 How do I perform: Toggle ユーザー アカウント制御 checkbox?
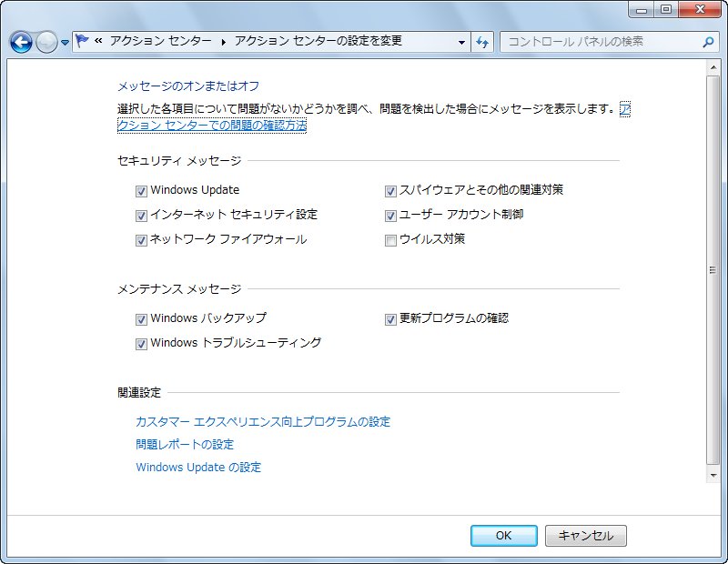390,216
